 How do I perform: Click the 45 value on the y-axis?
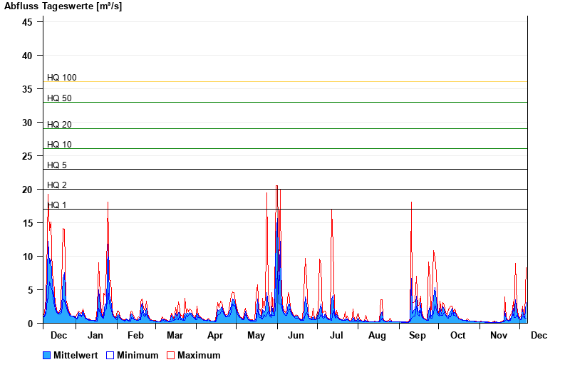[28, 22]
